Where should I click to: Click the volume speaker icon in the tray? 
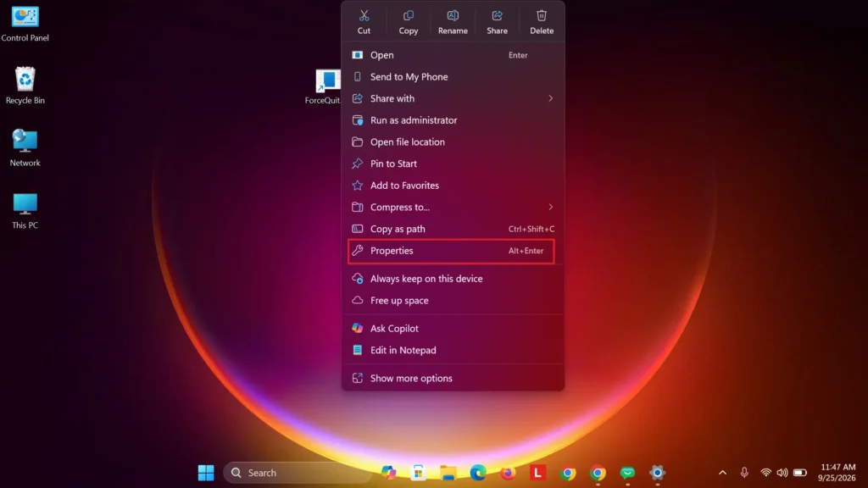[782, 473]
